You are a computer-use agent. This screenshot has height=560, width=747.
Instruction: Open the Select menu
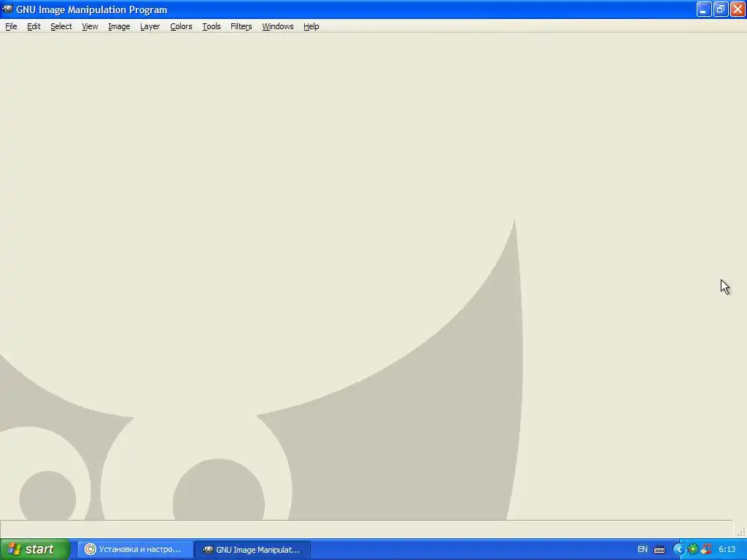click(x=61, y=27)
